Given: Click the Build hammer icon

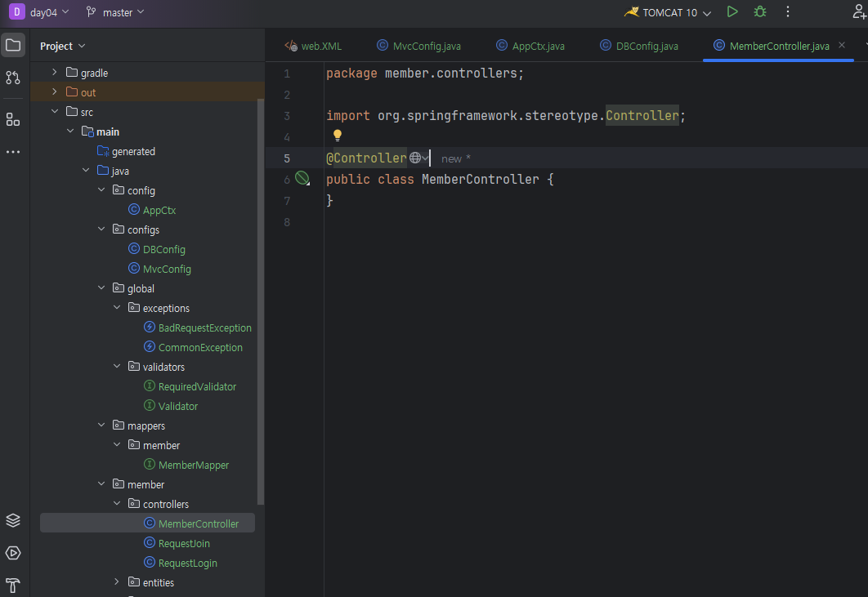Looking at the screenshot, I should [x=13, y=585].
